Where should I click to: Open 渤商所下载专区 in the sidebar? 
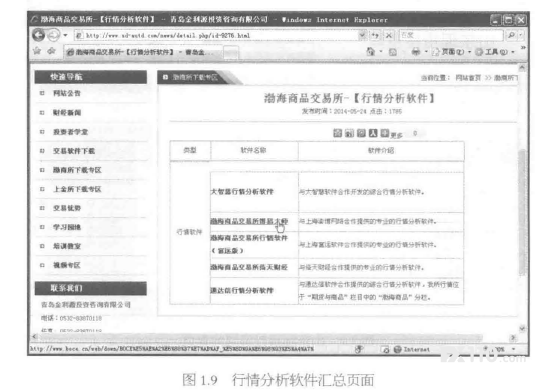click(77, 170)
